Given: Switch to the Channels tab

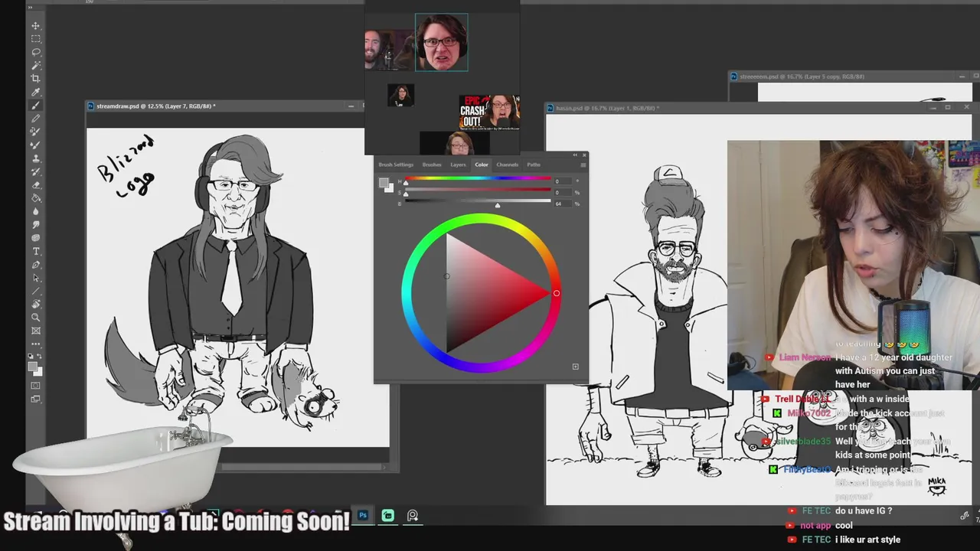Looking at the screenshot, I should [x=508, y=165].
